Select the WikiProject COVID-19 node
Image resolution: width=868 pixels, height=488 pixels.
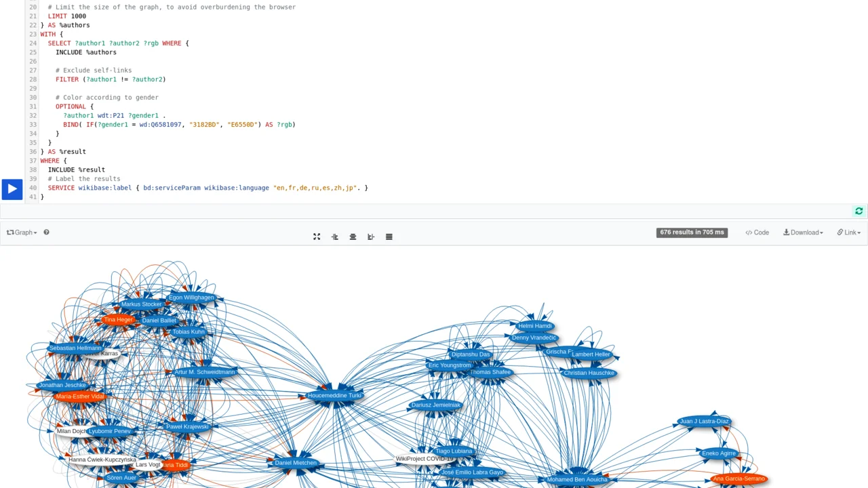(425, 459)
